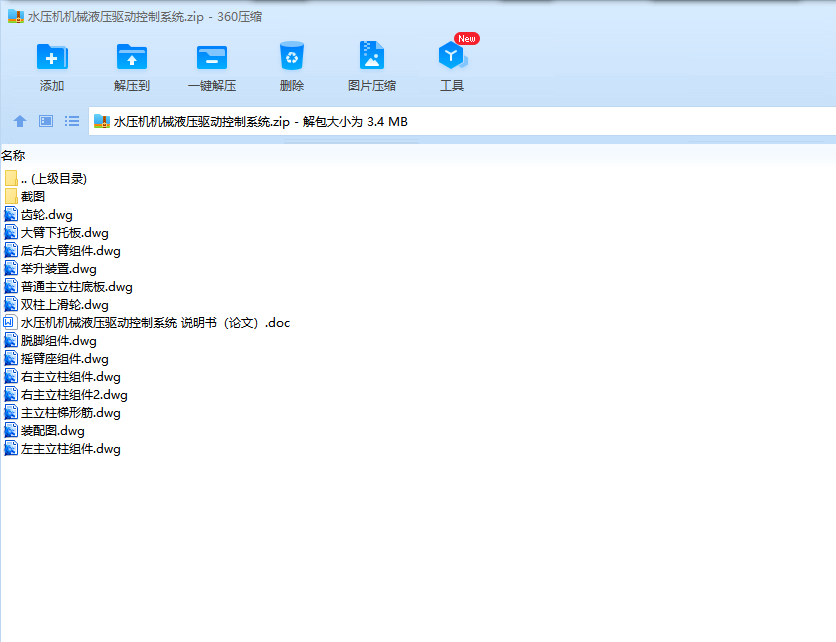Screen dimensions: 836x642
Task: Select file 装配图.dwg
Action: pyautogui.click(x=44, y=431)
